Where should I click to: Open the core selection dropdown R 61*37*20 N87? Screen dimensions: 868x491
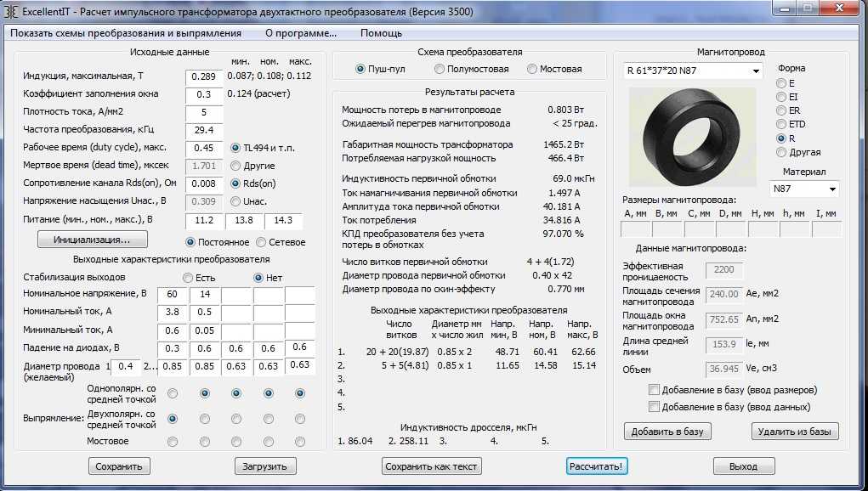(693, 71)
